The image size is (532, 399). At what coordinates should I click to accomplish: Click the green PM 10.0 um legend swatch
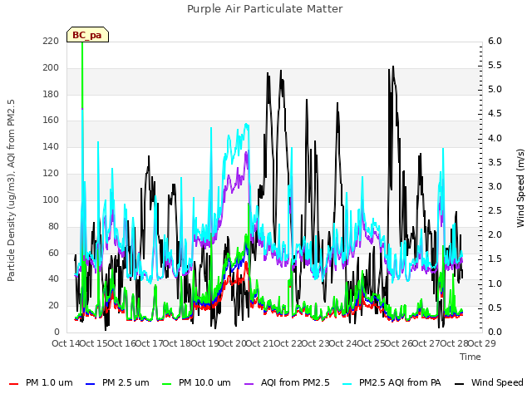click(x=167, y=384)
